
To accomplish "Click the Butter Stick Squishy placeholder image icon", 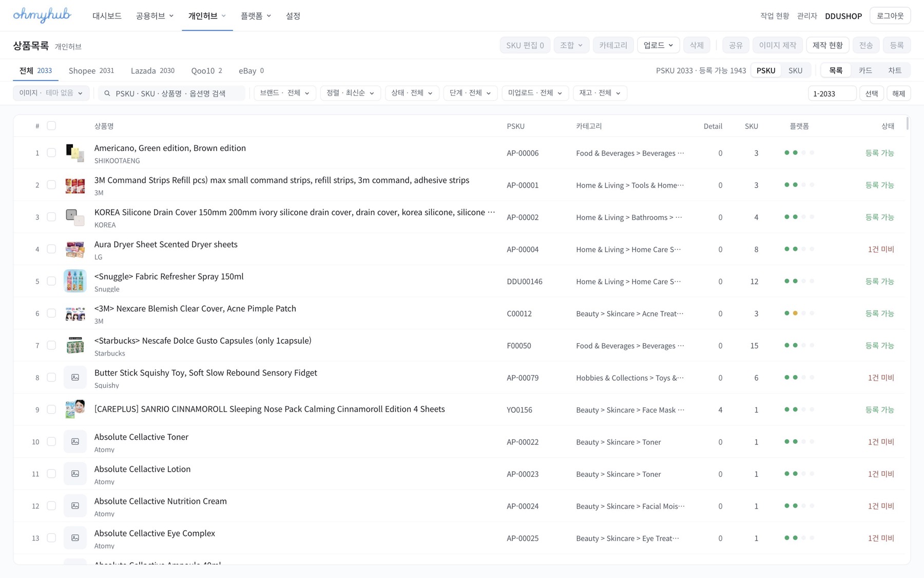I will coord(75,378).
